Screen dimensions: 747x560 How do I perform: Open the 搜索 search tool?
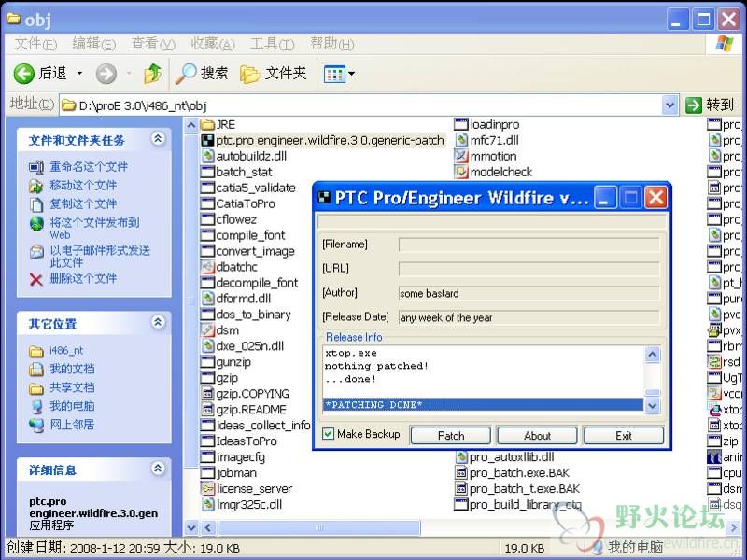(201, 74)
